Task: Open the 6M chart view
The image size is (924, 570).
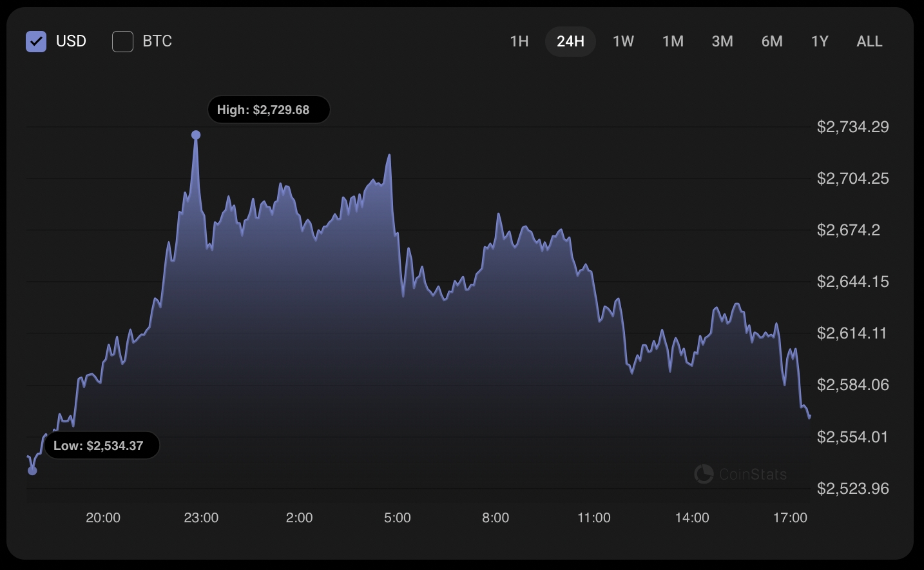Action: point(772,41)
